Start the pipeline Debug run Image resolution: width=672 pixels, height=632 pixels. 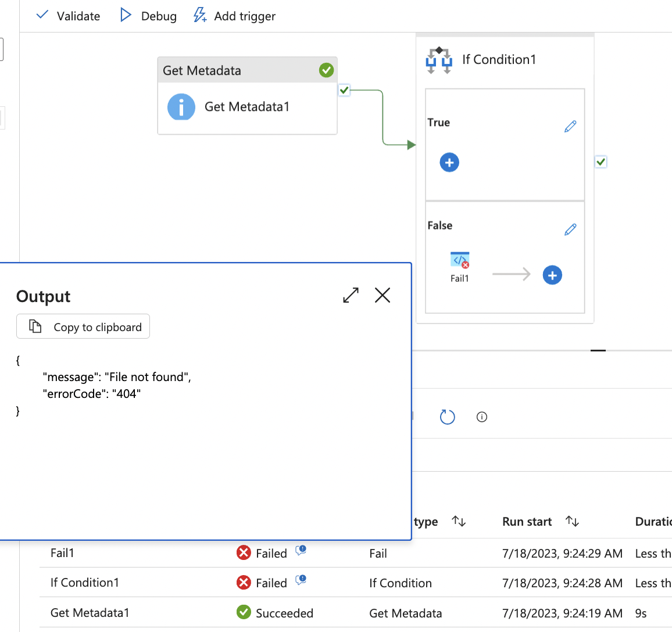pos(148,16)
